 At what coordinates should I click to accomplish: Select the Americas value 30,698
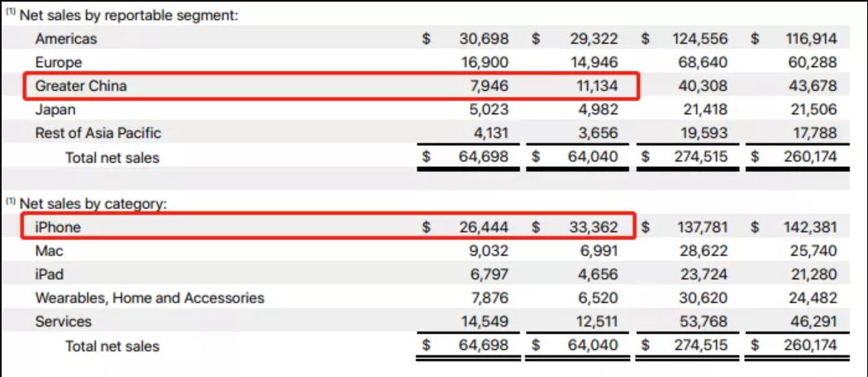[484, 39]
